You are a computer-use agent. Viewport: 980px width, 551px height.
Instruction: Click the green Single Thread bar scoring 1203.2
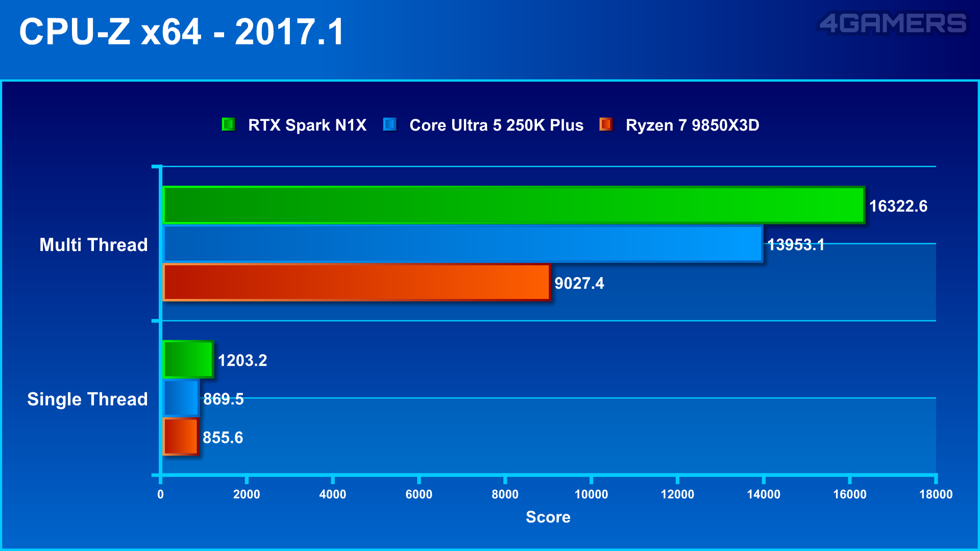tap(188, 360)
